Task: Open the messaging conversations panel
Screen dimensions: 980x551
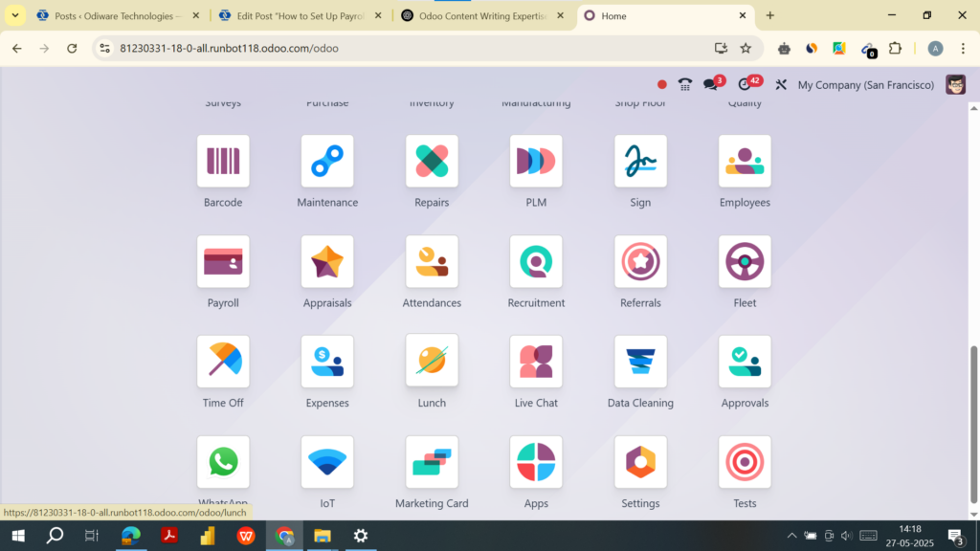Action: [712, 84]
